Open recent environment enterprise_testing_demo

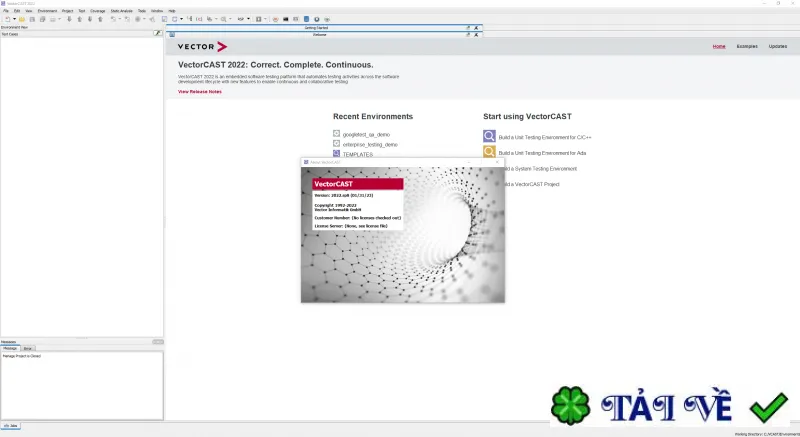[x=370, y=145]
